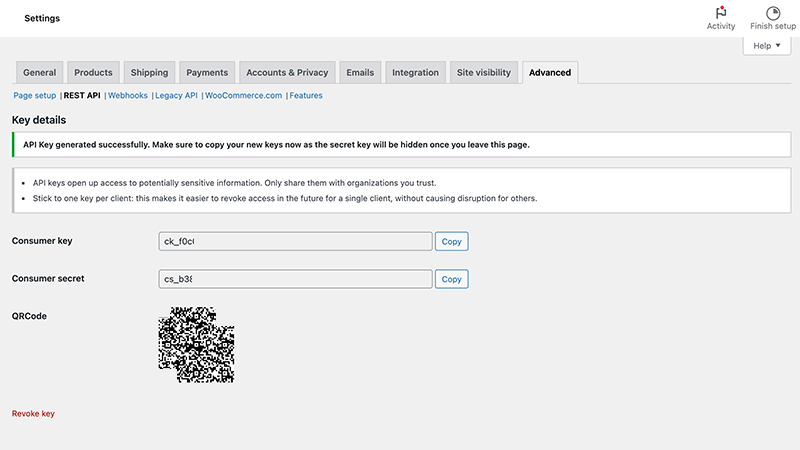
Task: Open the WooCommerce.com section link
Action: [x=243, y=96]
